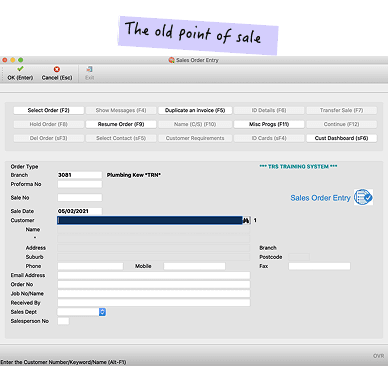Click Show Messages (F4) button
This screenshot has width=388, height=366.
[x=121, y=110]
